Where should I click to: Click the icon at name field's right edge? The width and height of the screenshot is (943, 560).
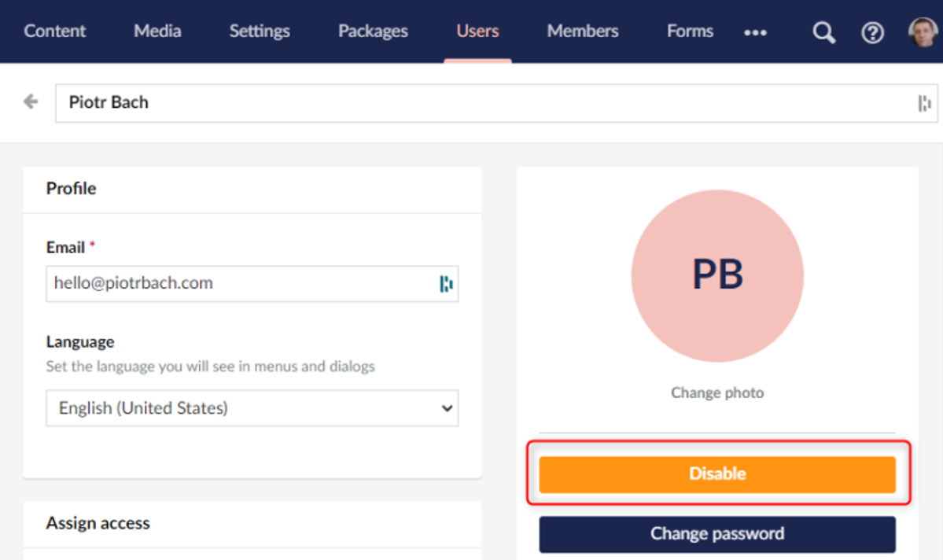pos(924,103)
